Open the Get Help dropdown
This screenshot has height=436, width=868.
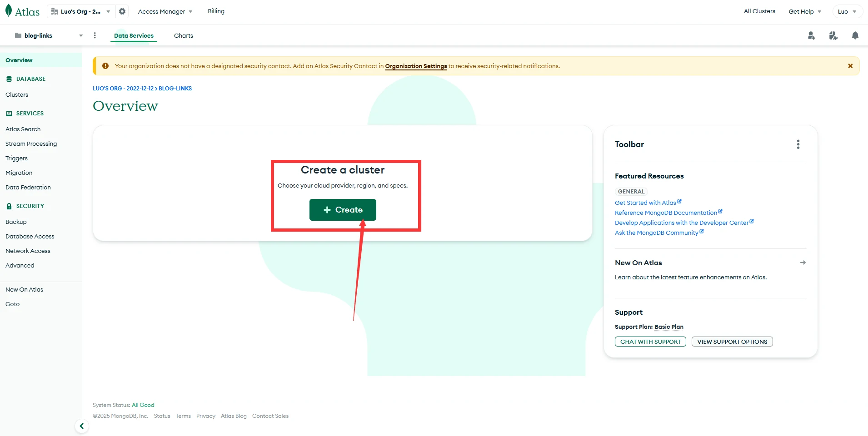tap(804, 11)
